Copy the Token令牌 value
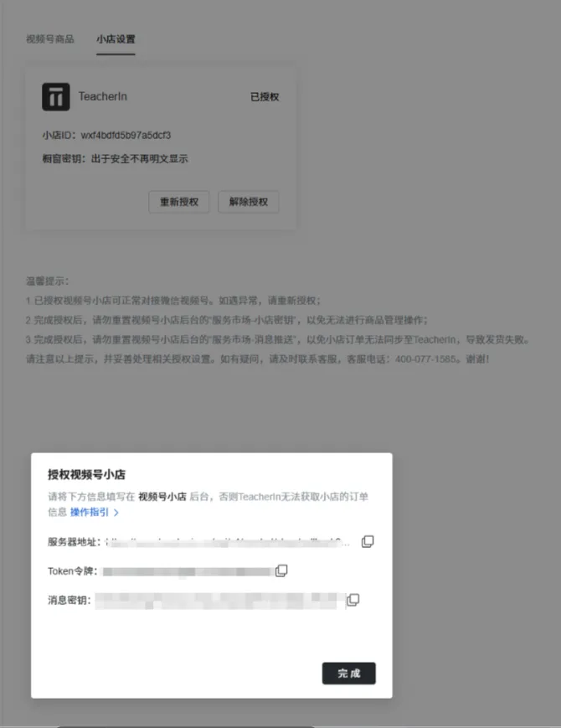561x728 pixels. (281, 571)
